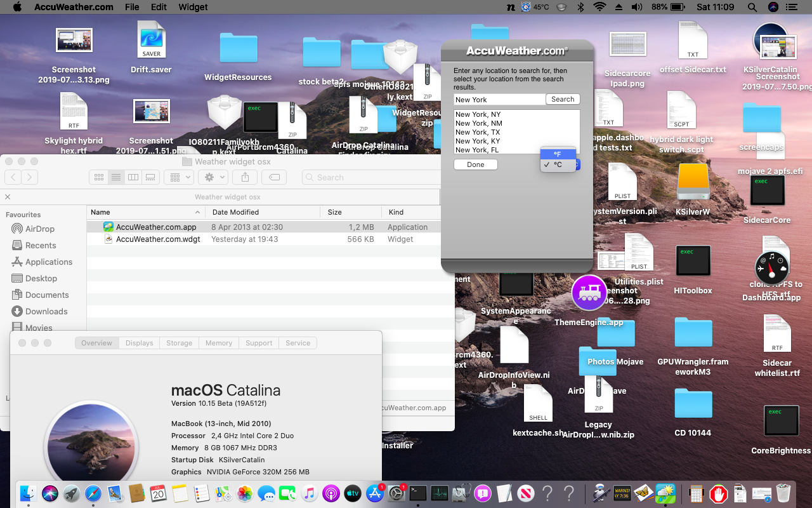
Task: Choose °C in temperature unit menu
Action: click(558, 164)
